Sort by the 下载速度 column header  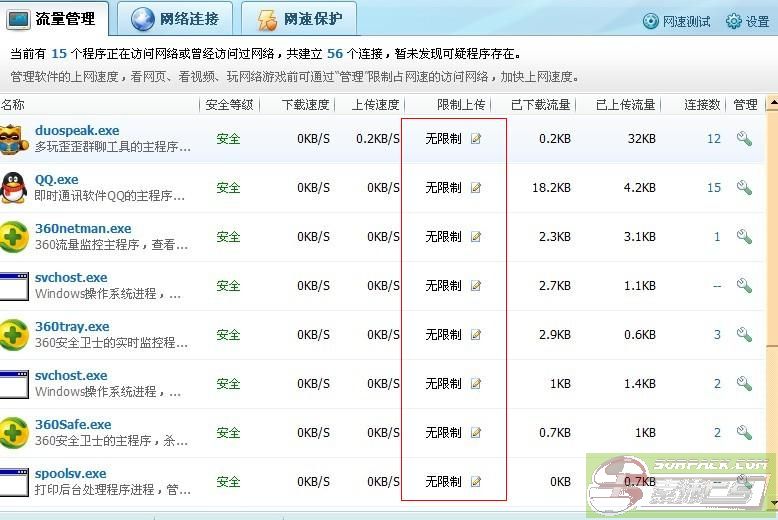point(304,105)
